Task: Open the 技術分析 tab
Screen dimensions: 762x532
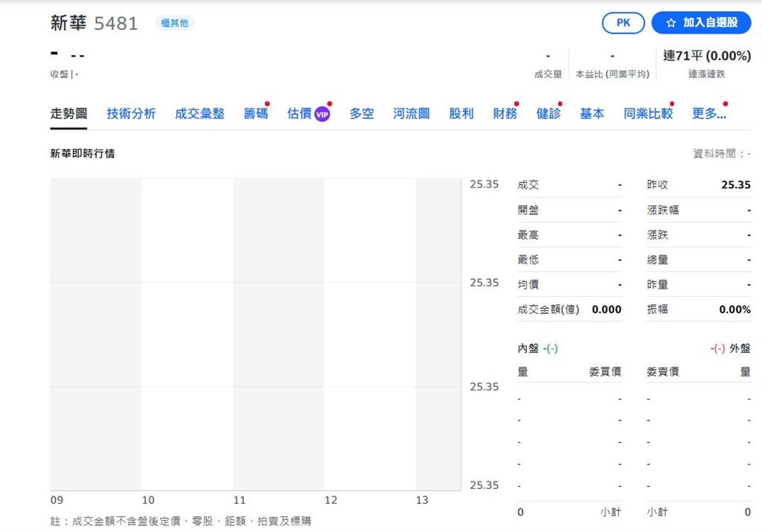Action: click(x=131, y=114)
